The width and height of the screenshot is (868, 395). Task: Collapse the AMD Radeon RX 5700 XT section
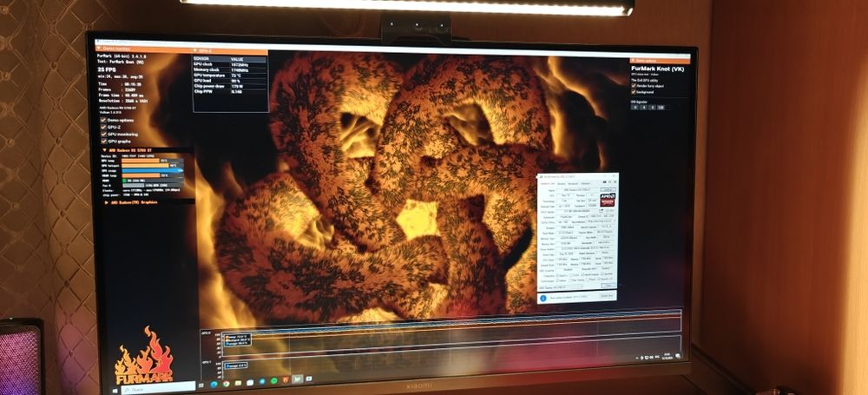point(105,150)
